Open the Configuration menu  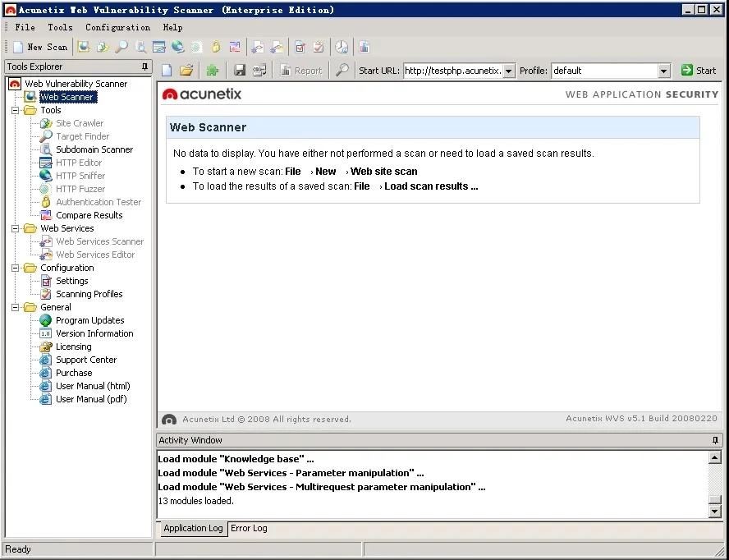[x=117, y=27]
